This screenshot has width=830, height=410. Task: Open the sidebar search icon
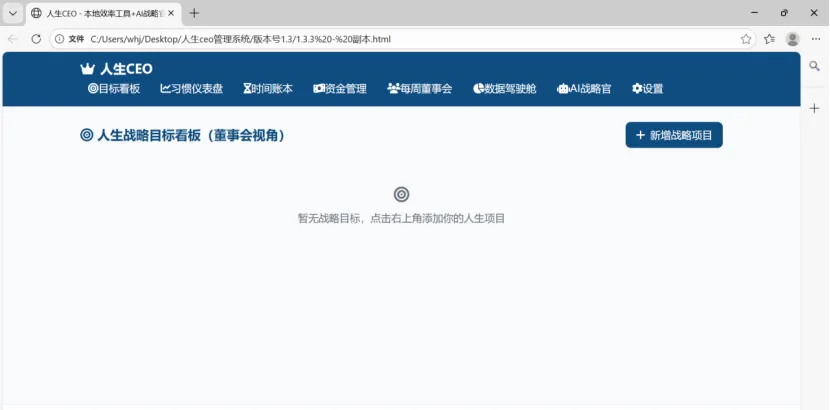click(815, 66)
